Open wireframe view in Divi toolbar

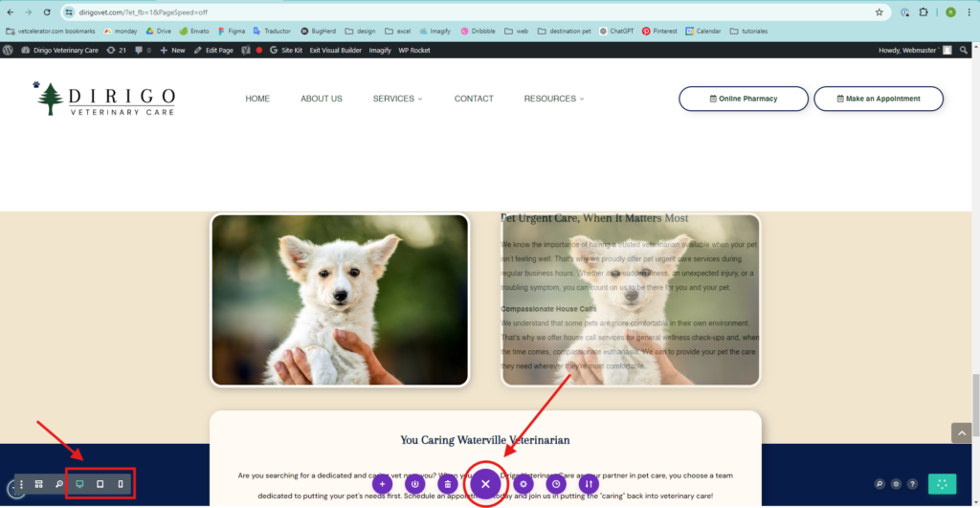point(40,484)
